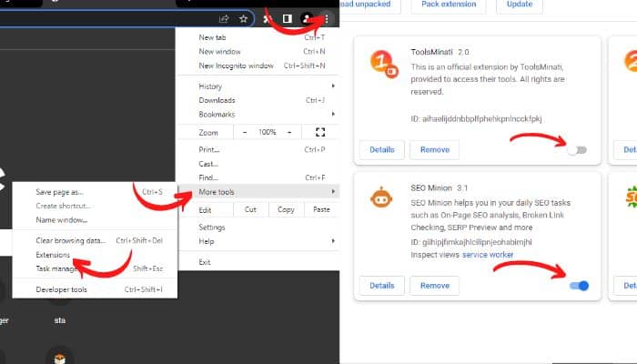The image size is (637, 364).
Task: Click the Load unpacked button
Action: (x=370, y=5)
